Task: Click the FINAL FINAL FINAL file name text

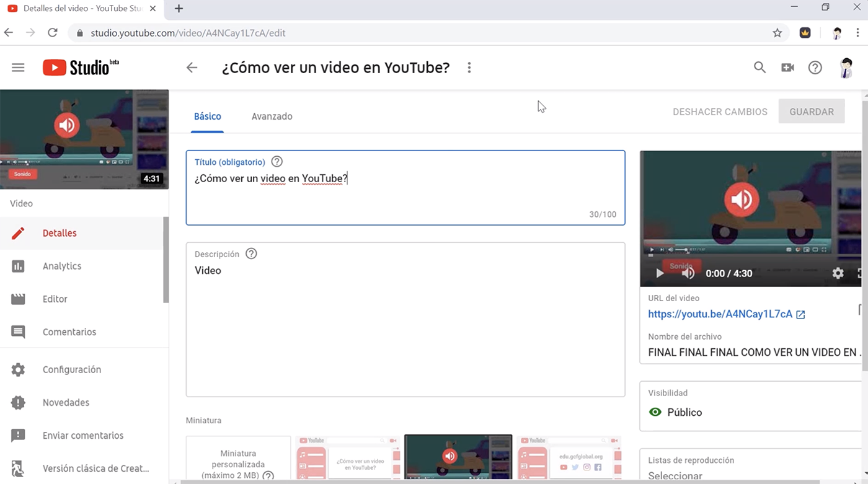Action: tap(755, 353)
